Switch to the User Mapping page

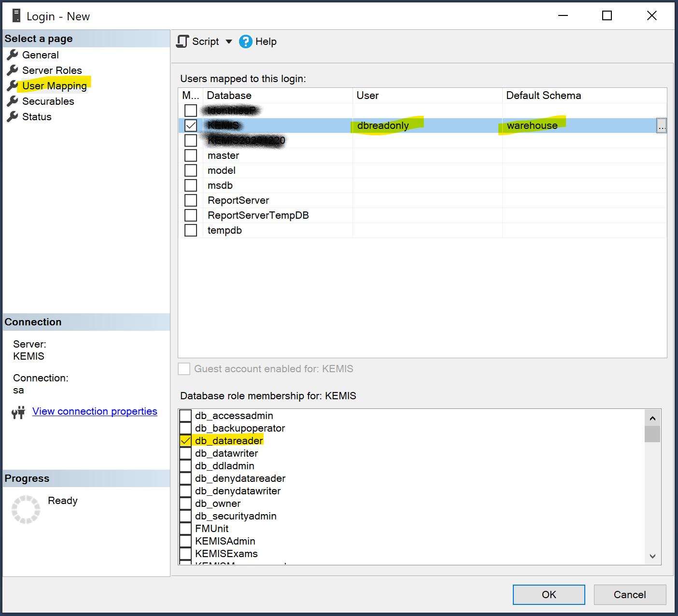54,86
